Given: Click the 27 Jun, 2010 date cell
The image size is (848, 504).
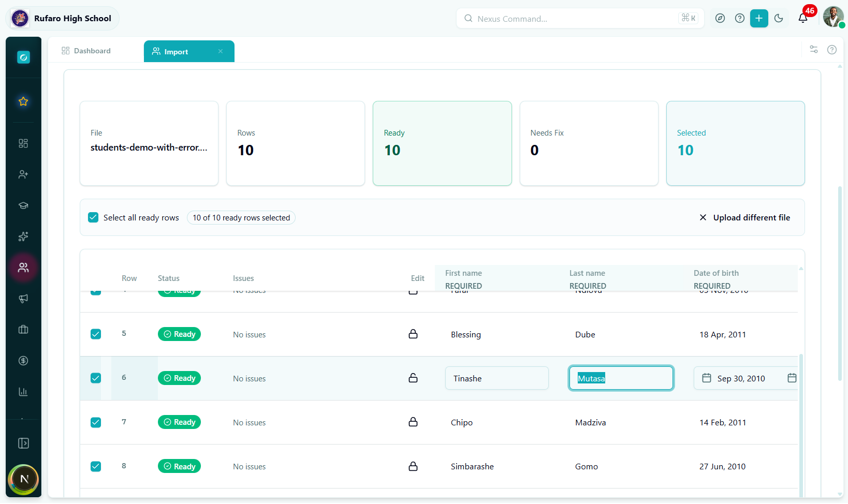Looking at the screenshot, I should (x=723, y=466).
